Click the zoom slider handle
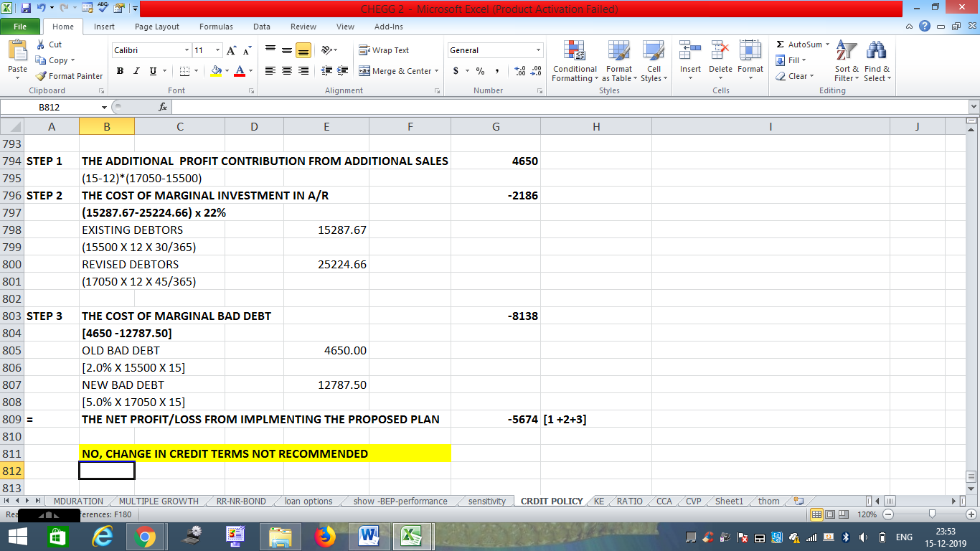980x551 pixels. click(x=931, y=514)
